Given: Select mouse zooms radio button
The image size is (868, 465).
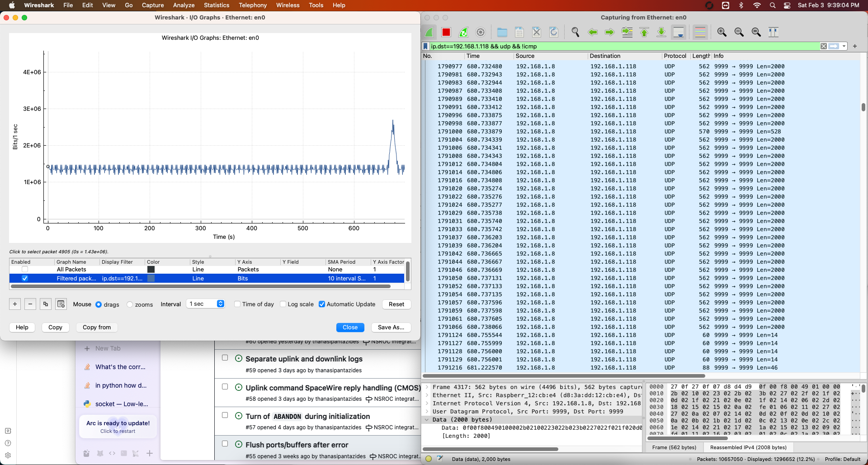Looking at the screenshot, I should [x=130, y=304].
